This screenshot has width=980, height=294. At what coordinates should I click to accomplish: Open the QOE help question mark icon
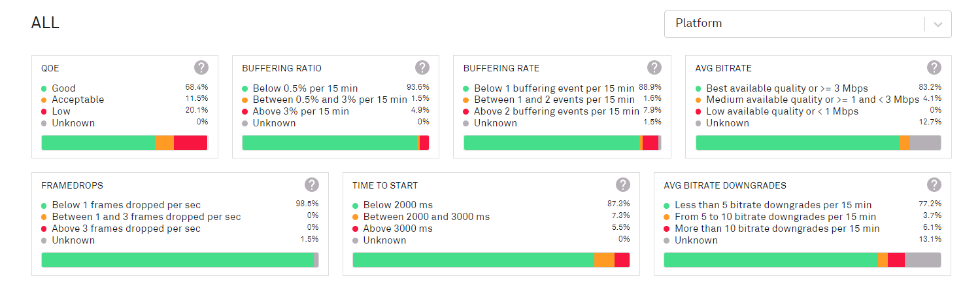[201, 67]
